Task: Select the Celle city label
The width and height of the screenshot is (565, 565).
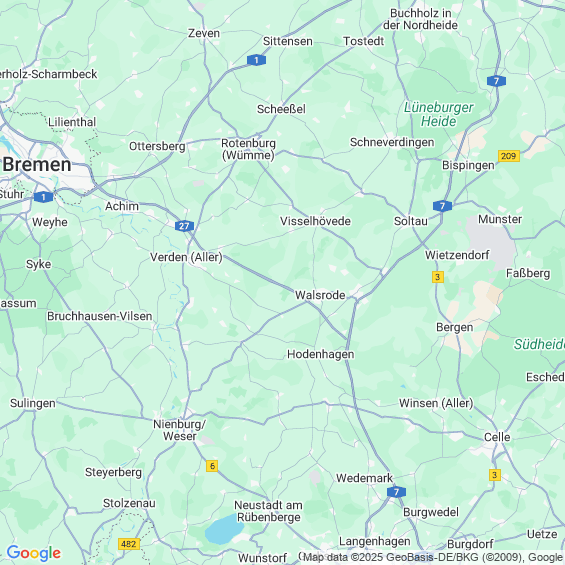Action: tap(497, 437)
